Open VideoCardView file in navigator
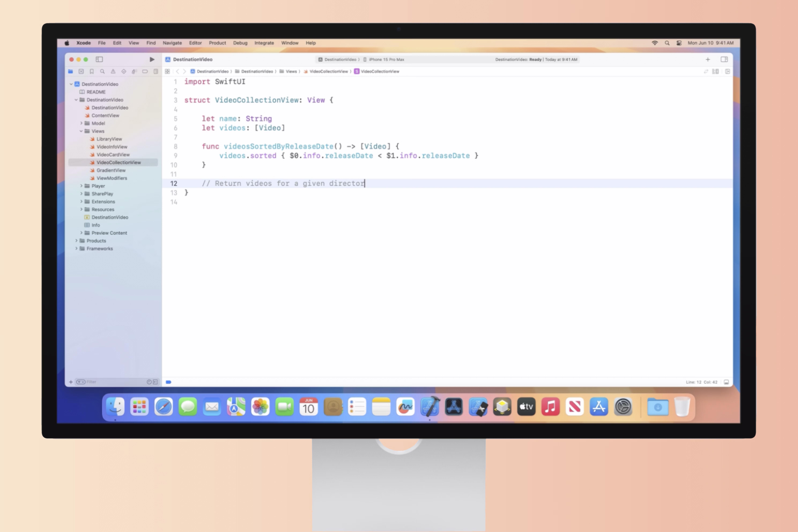The width and height of the screenshot is (798, 532). tap(113, 155)
